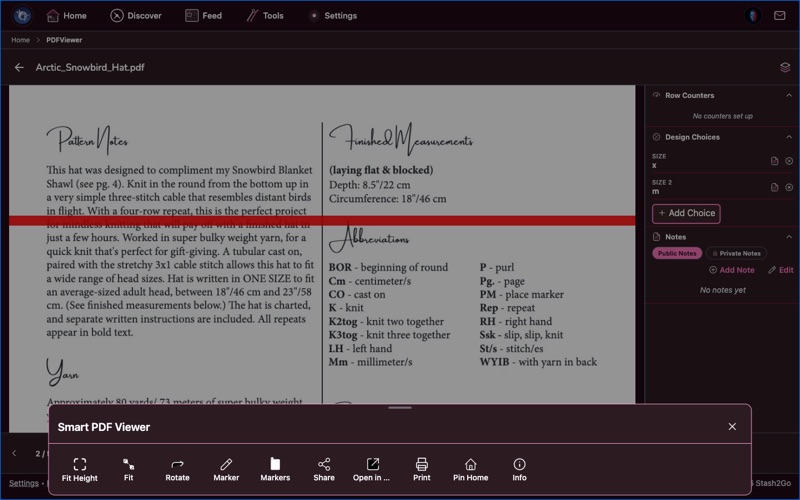Go to the Feed page
The width and height of the screenshot is (800, 500).
click(203, 16)
